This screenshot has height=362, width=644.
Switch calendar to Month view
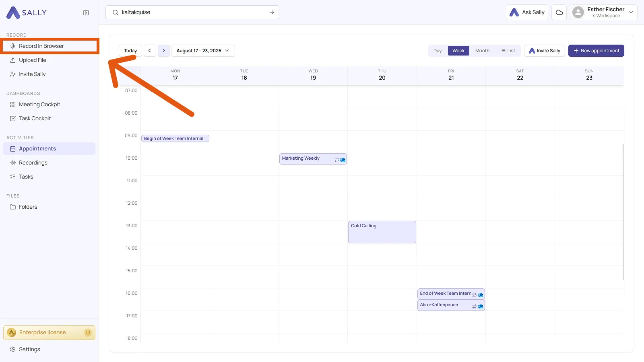(482, 51)
